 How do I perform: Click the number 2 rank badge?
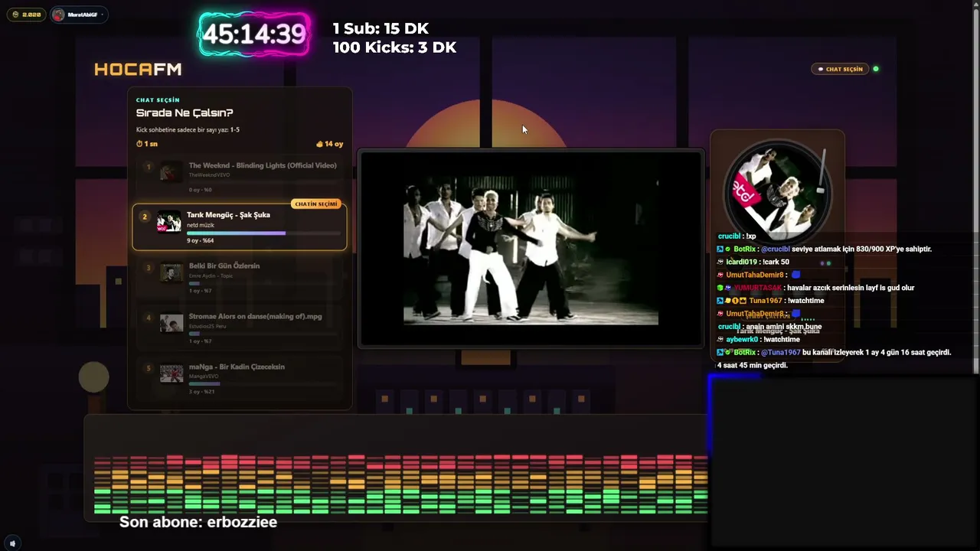pos(144,217)
